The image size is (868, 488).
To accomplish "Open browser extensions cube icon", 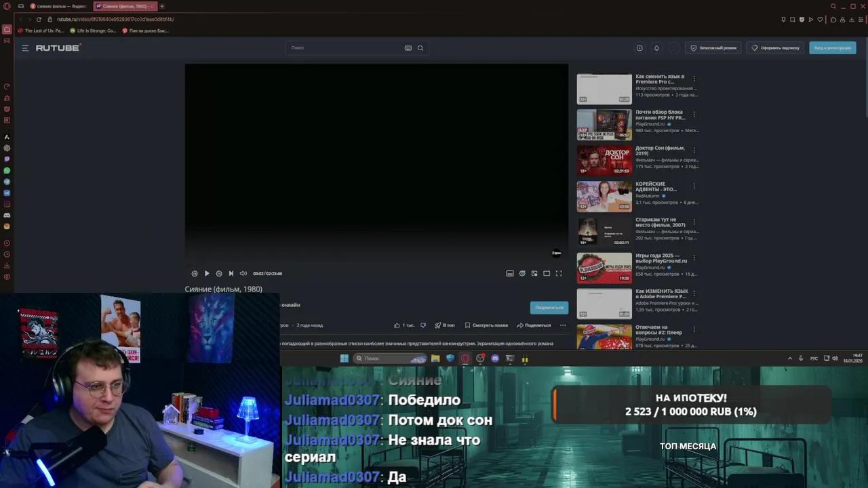I will pos(833,19).
